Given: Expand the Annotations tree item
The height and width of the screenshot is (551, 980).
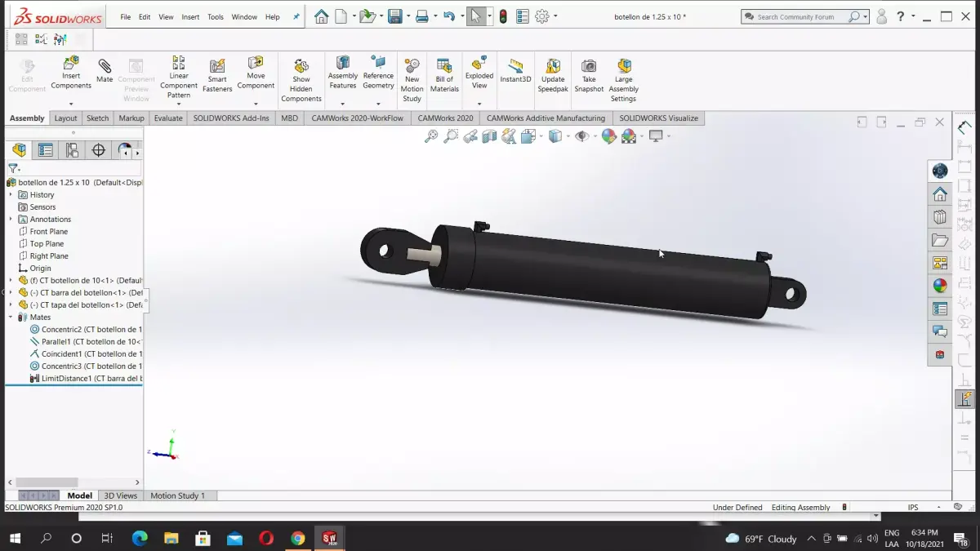Looking at the screenshot, I should 10,219.
